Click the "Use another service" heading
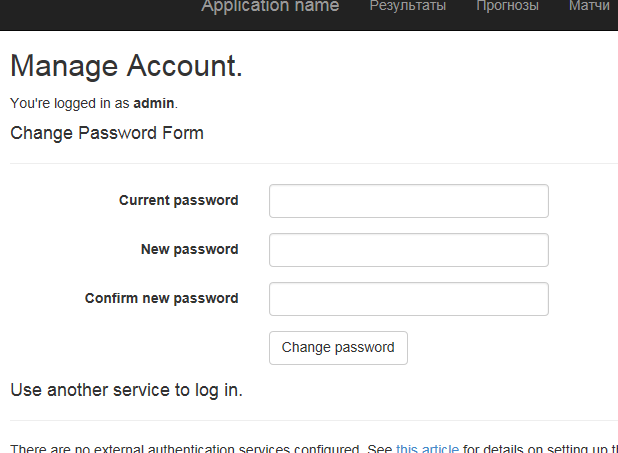The height and width of the screenshot is (453, 618). pos(126,389)
